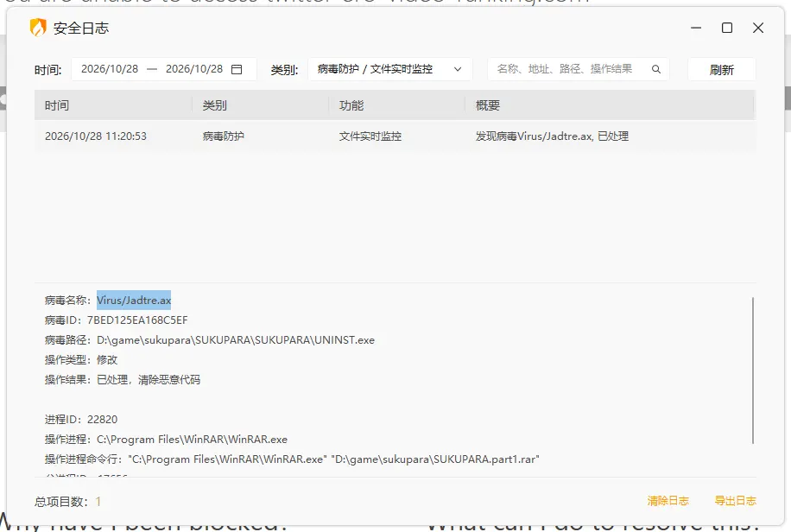
Task: Maximize the 安全日志 window
Action: coord(727,28)
